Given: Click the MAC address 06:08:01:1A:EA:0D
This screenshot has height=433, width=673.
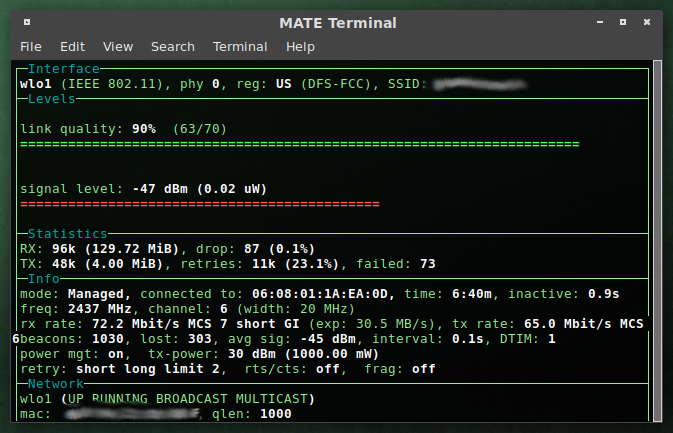Looking at the screenshot, I should (320, 294).
